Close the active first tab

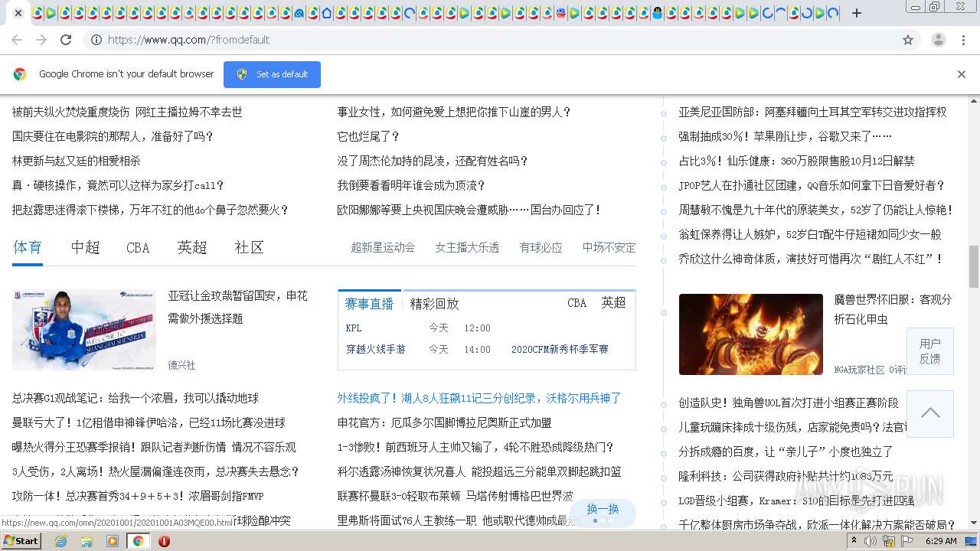18,13
